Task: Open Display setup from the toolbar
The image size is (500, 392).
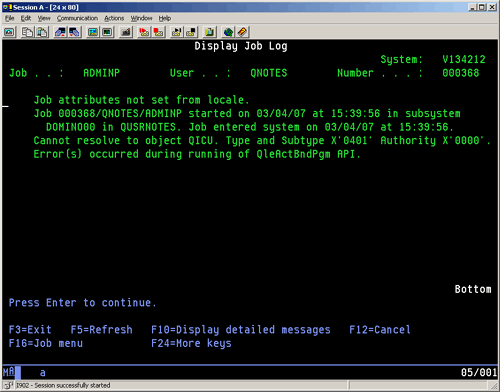Action: click(93, 32)
